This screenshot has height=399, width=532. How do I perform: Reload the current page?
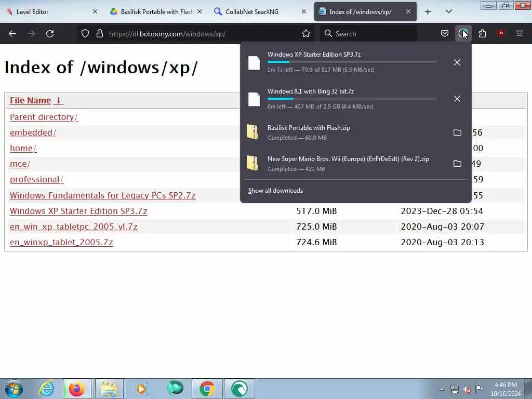click(x=50, y=34)
